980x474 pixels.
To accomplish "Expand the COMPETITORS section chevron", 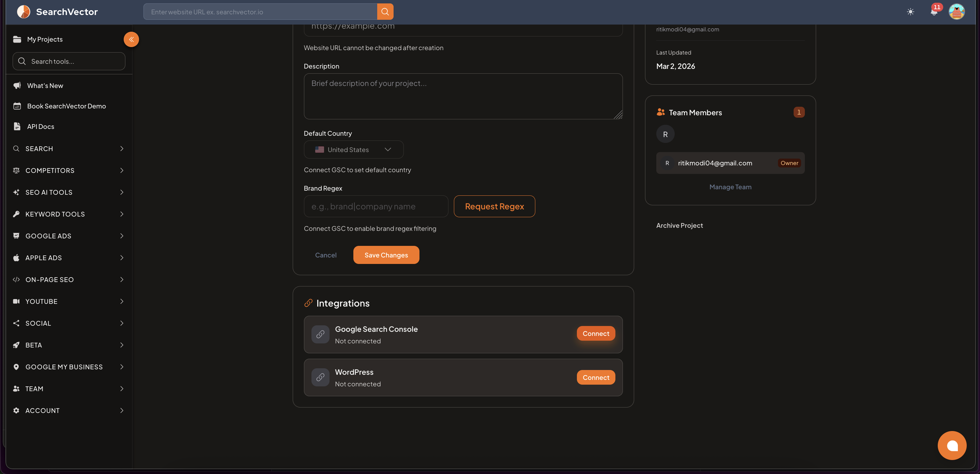I will coord(122,171).
